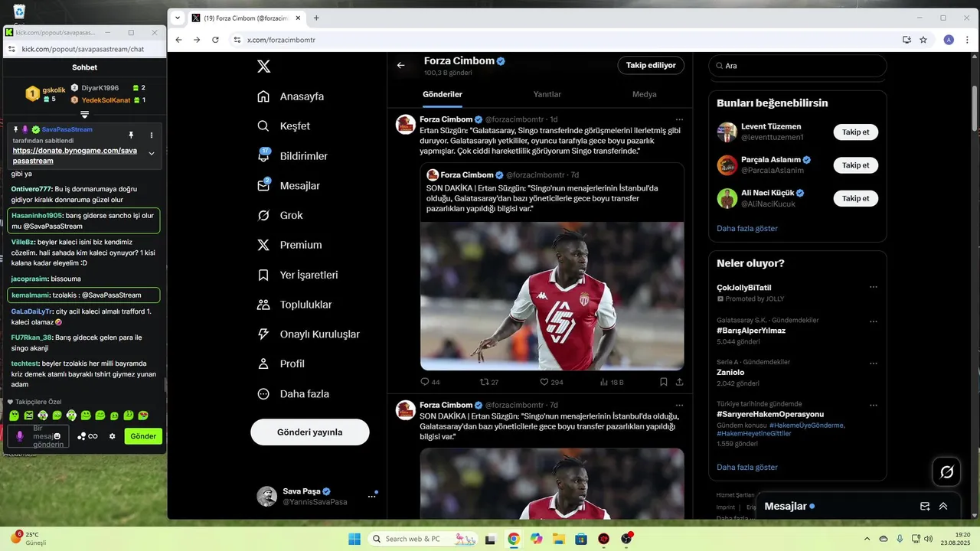Viewport: 980px width, 551px height.
Task: Open more options of second Forza Cimbom post
Action: [679, 405]
